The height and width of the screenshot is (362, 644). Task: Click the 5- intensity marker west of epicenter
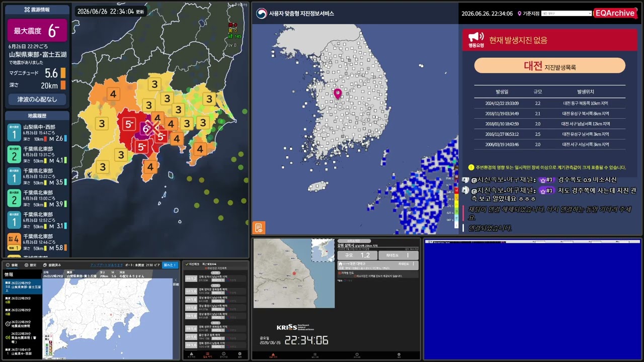pos(129,124)
